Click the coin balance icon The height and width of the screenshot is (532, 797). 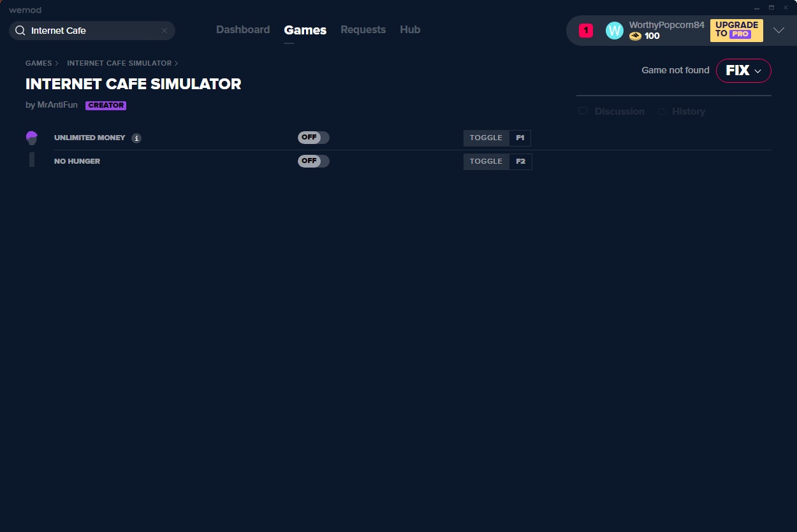point(635,36)
